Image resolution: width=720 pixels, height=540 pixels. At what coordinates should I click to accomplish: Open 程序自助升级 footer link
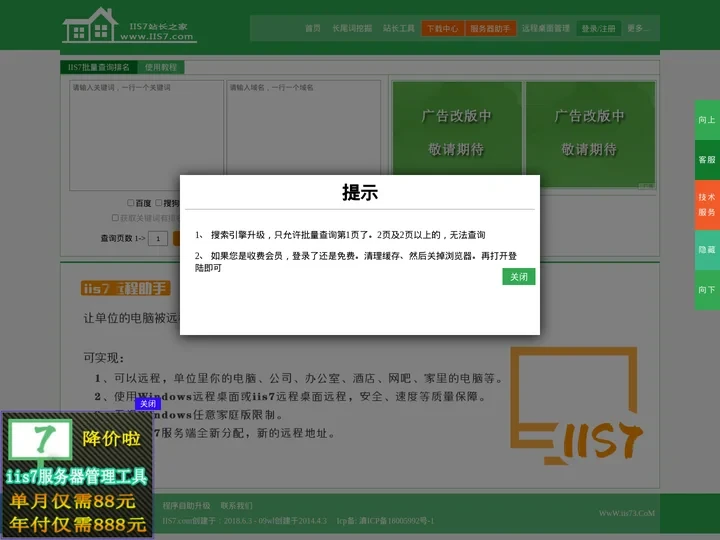(x=186, y=506)
